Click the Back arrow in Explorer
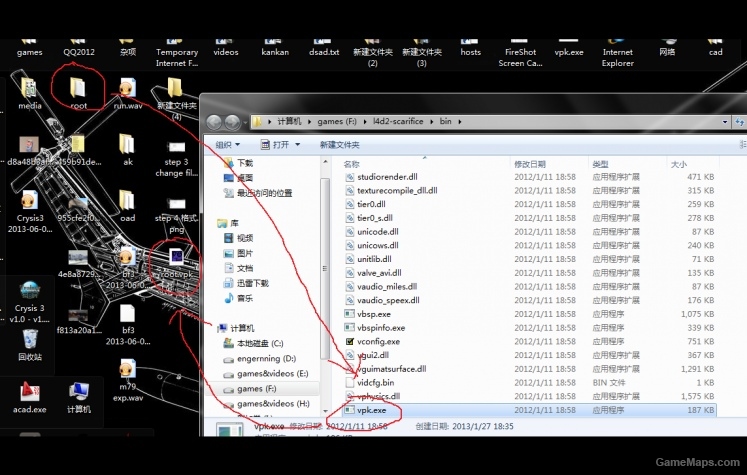This screenshot has width=747, height=475. tap(214, 122)
